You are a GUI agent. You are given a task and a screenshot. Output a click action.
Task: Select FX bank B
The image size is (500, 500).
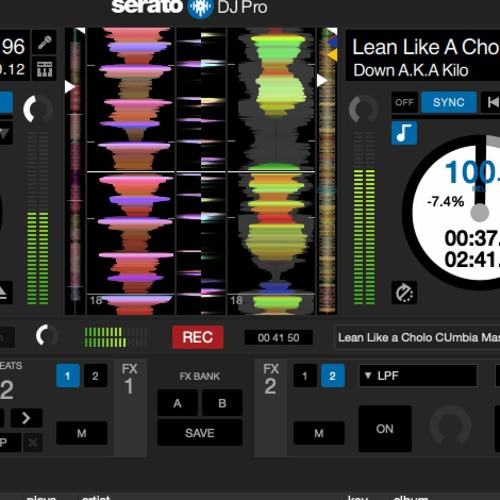(x=222, y=403)
